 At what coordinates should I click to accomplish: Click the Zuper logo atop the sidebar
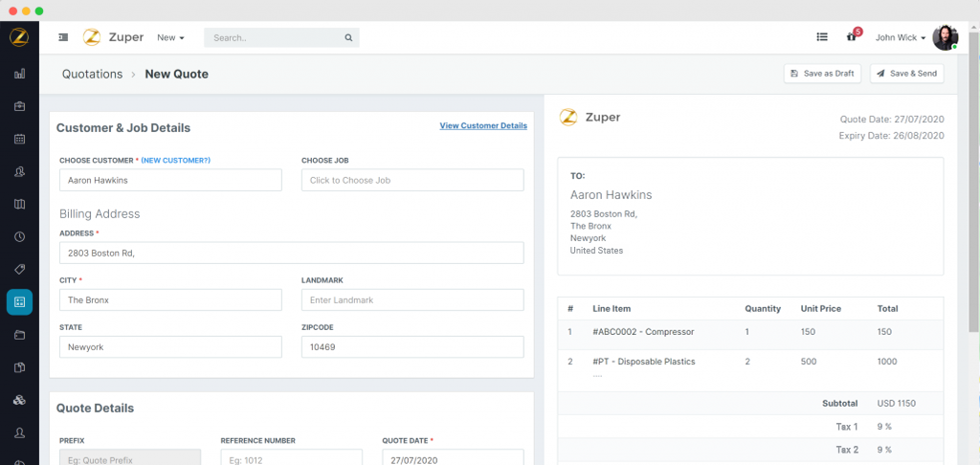coord(19,37)
